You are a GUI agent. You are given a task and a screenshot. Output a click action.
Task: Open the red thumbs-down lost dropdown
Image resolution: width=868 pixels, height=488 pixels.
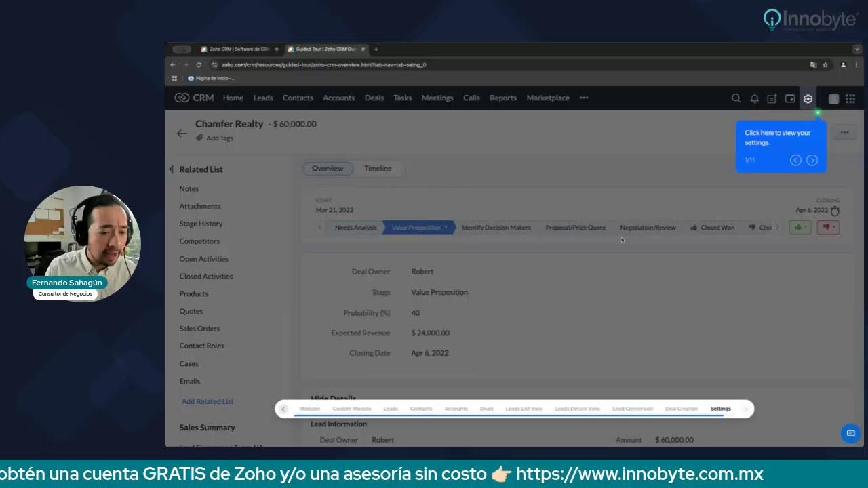(x=828, y=228)
